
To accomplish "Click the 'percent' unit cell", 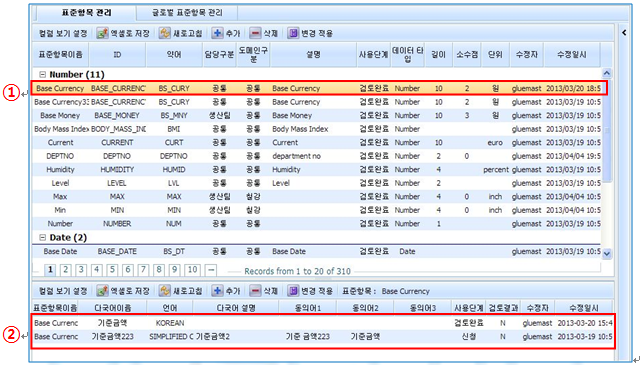I will [x=496, y=169].
